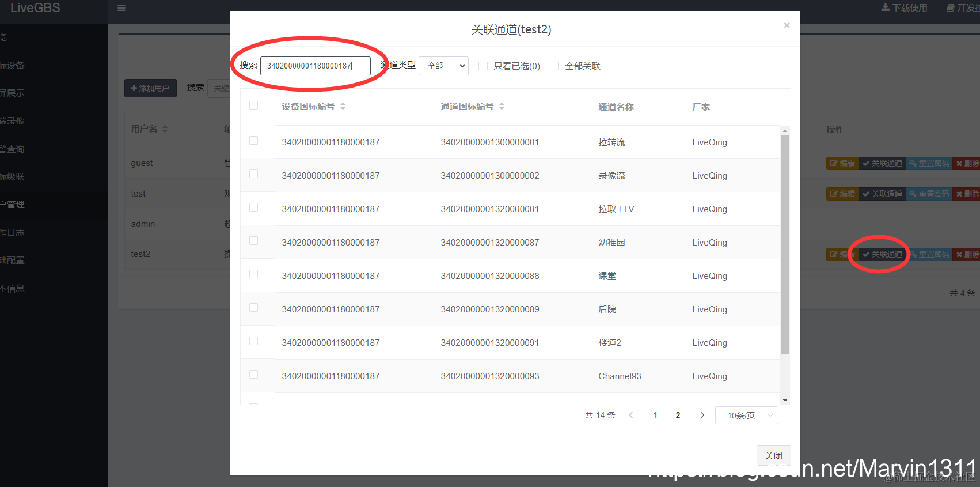This screenshot has width=980, height=487.
Task: Click the 添加用户 button behind the dialog
Action: click(150, 88)
